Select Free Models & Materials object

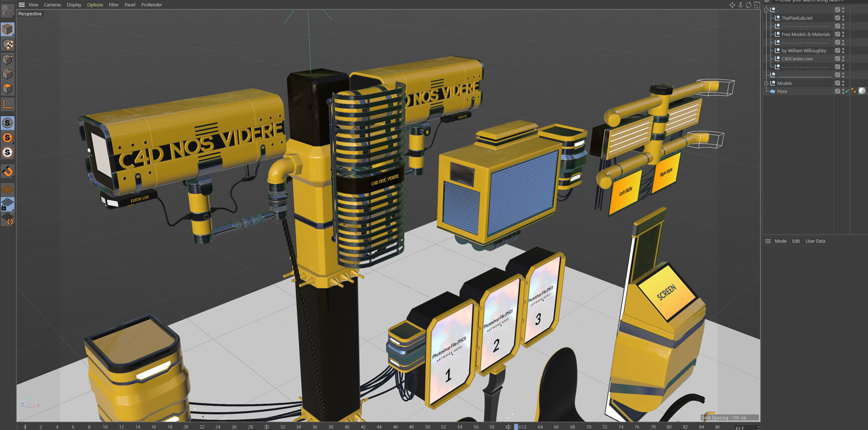pyautogui.click(x=806, y=34)
